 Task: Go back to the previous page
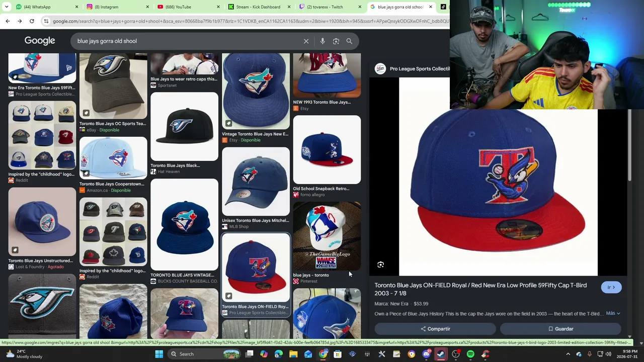pyautogui.click(x=8, y=21)
